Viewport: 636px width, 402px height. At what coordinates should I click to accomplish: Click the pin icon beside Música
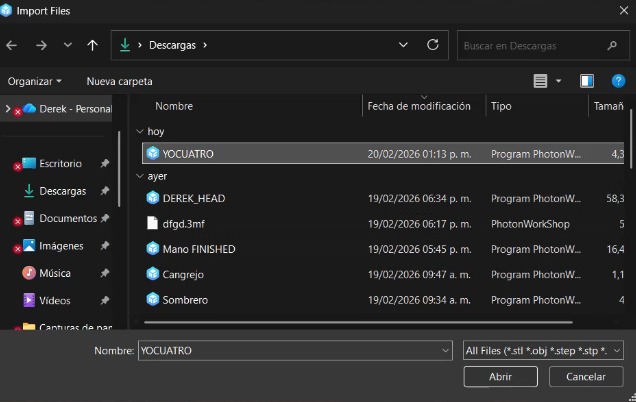(105, 273)
